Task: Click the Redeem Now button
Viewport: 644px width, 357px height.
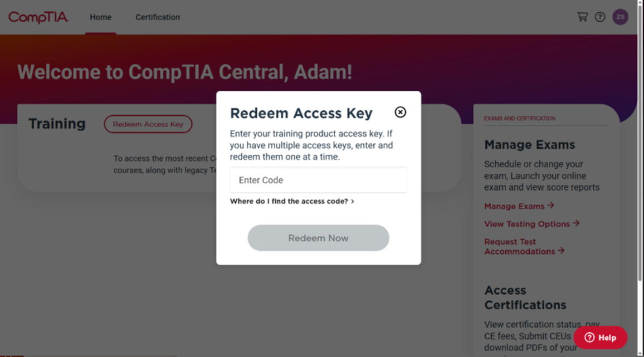Action: pyautogui.click(x=318, y=238)
